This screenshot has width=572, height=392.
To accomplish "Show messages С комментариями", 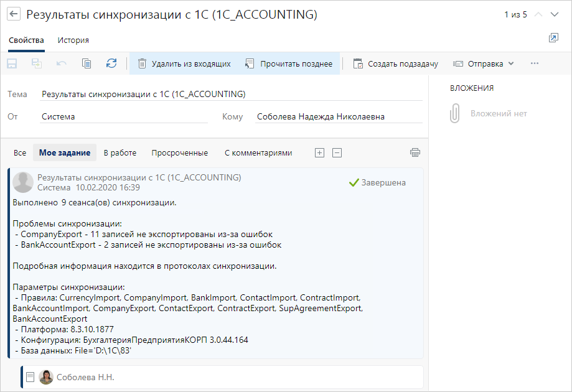I will coord(258,152).
